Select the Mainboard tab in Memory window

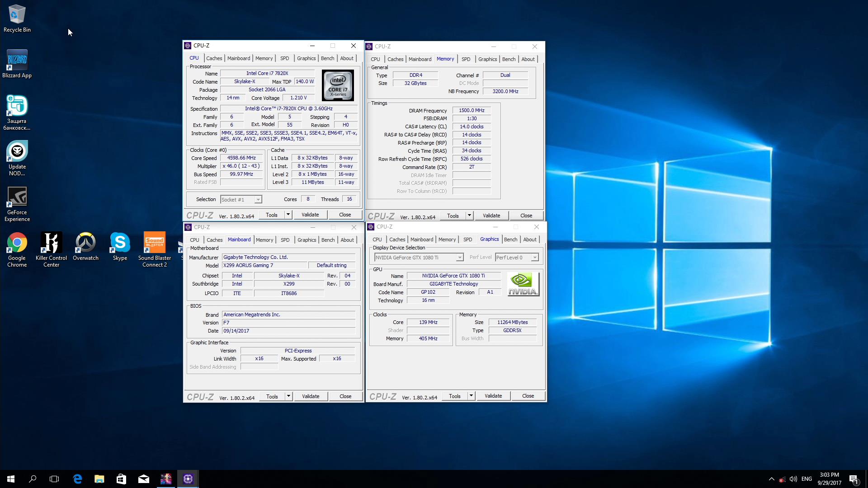click(420, 59)
